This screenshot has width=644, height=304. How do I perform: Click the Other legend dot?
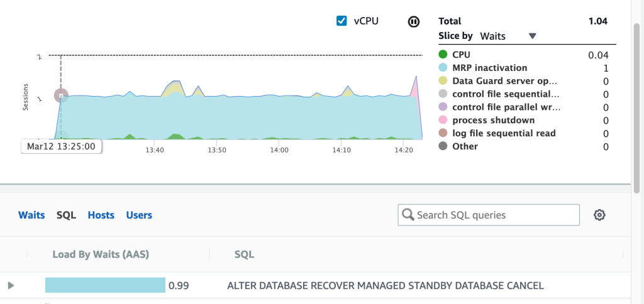pyautogui.click(x=443, y=147)
